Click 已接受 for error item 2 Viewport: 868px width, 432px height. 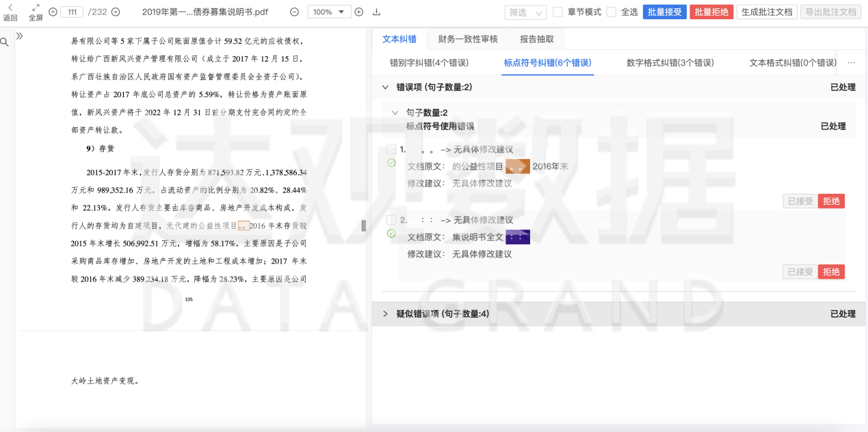click(x=800, y=272)
